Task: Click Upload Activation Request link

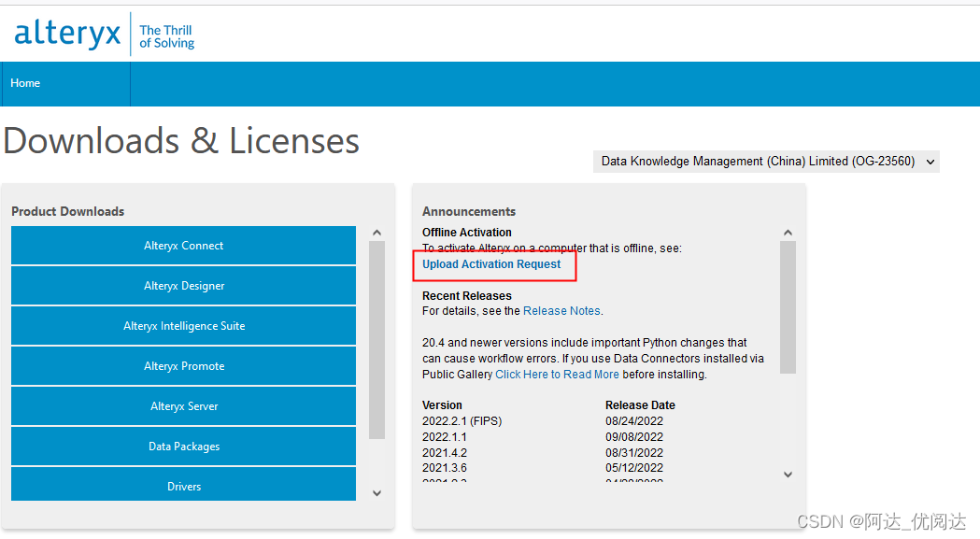Action: (491, 264)
